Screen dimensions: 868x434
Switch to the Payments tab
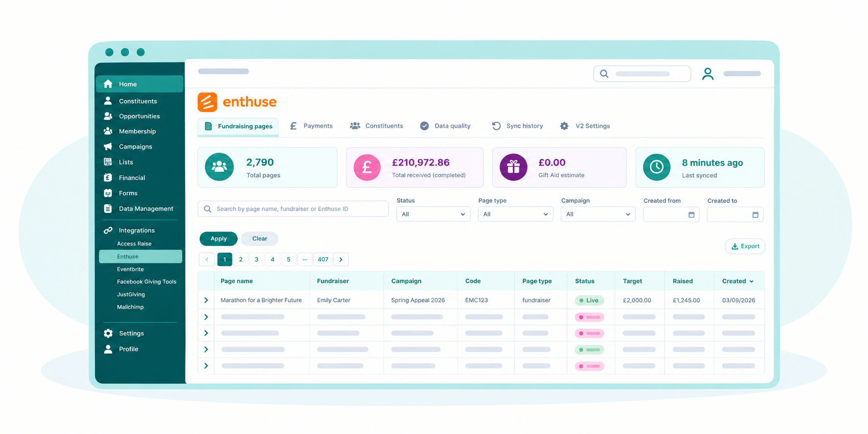tap(311, 126)
